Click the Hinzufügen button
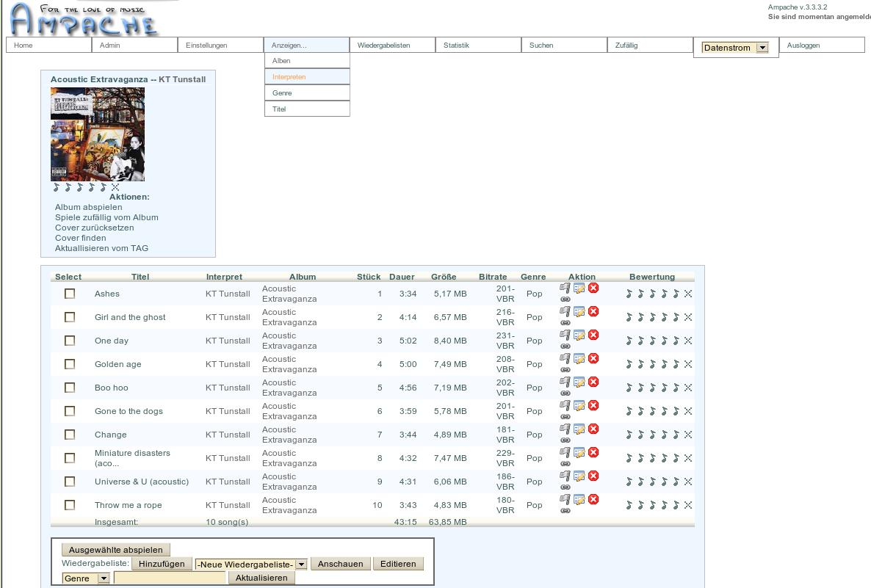 tap(162, 564)
